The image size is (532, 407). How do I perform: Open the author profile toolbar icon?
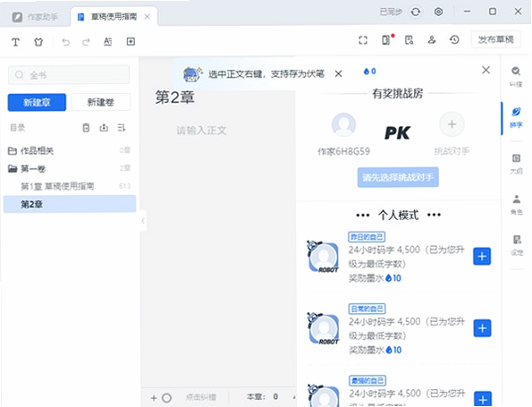coord(432,40)
